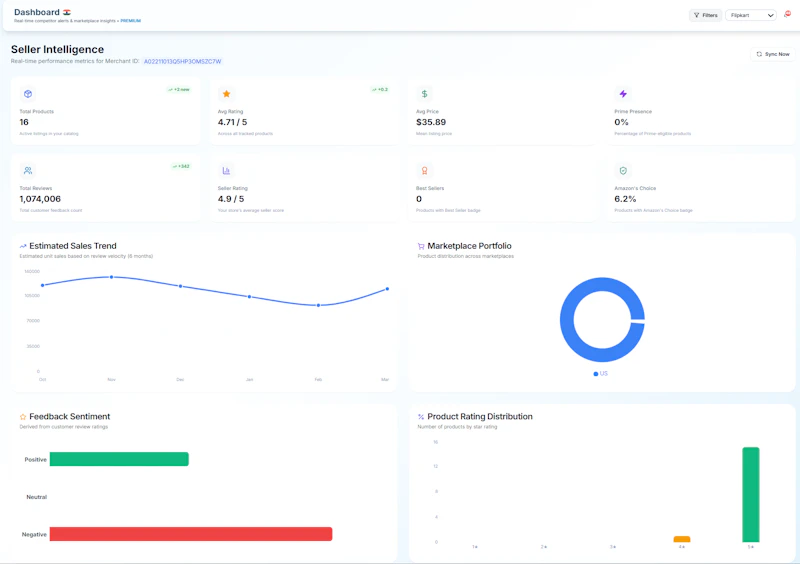Click the 4.9 / 5 seller rating value
The image size is (800, 564).
[231, 199]
